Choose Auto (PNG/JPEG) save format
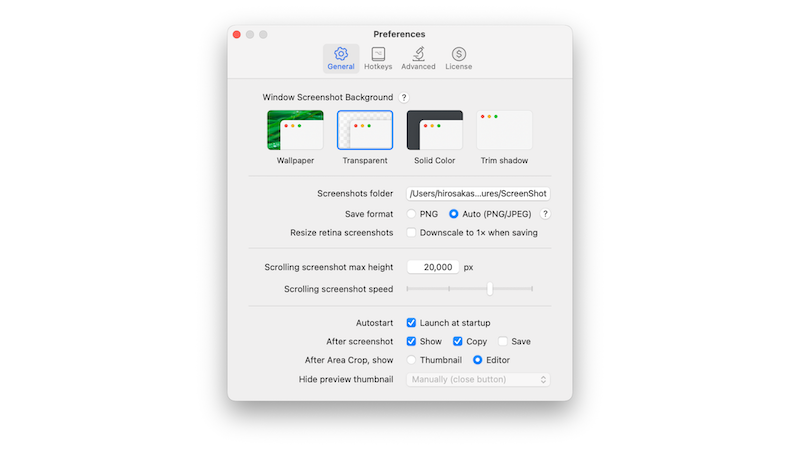This screenshot has height=450, width=800. (x=454, y=214)
